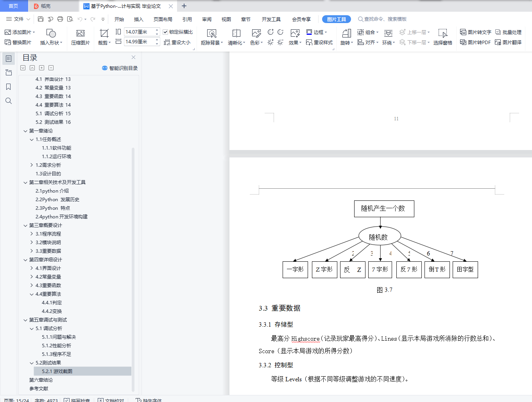Undo the last action
The image size is (532, 402).
click(80, 19)
